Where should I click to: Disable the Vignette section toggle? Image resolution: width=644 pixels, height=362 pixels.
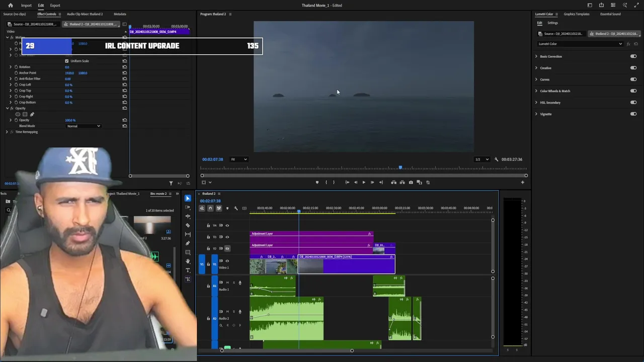(x=633, y=114)
